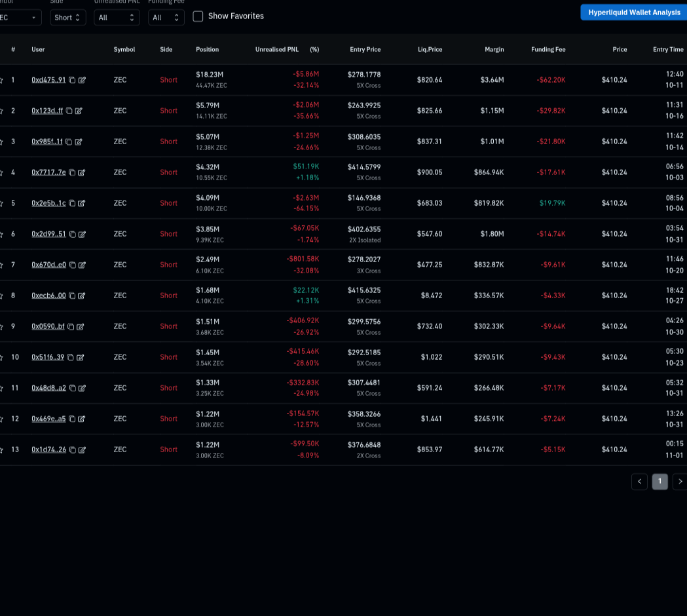Click the $8,472 liquidation price
Screen dimensions: 687x616
[432, 296]
